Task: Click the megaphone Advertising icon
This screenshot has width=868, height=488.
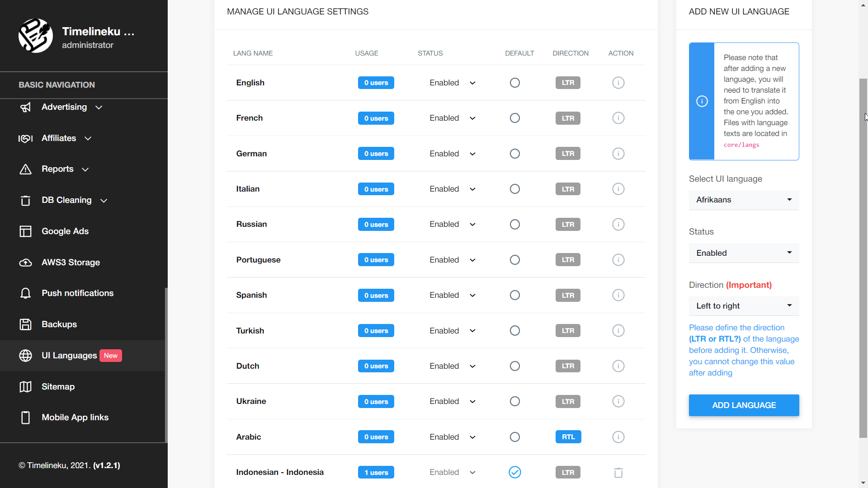Action: (26, 108)
